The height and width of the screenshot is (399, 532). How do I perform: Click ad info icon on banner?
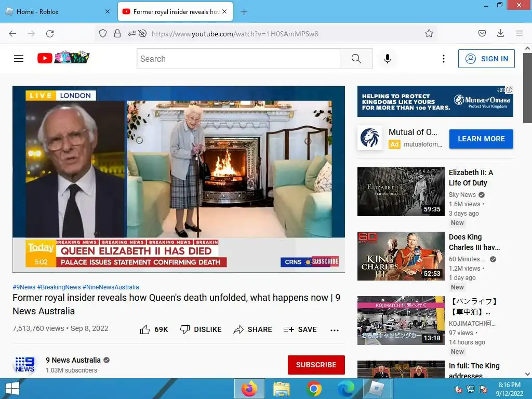click(x=509, y=90)
